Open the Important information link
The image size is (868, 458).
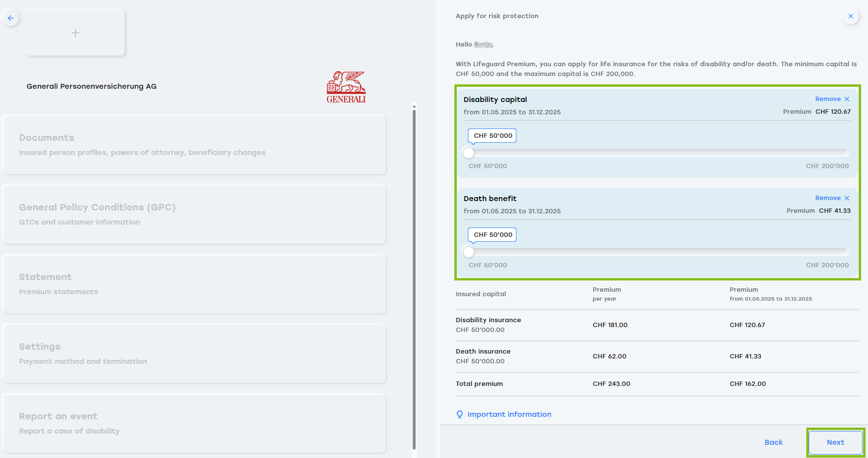[x=509, y=414]
